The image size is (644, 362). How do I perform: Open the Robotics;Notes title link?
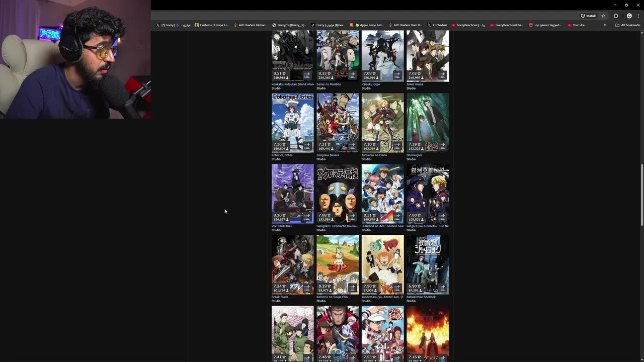click(x=282, y=155)
